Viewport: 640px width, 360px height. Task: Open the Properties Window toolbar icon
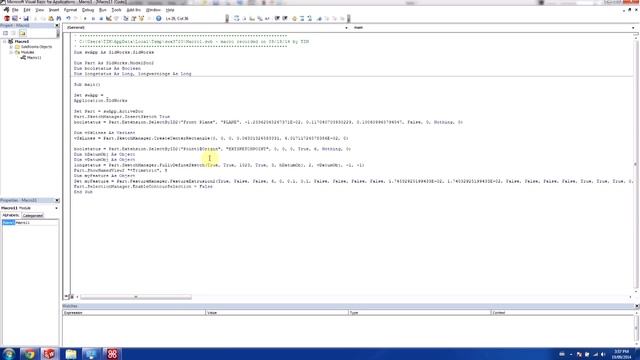click(133, 18)
